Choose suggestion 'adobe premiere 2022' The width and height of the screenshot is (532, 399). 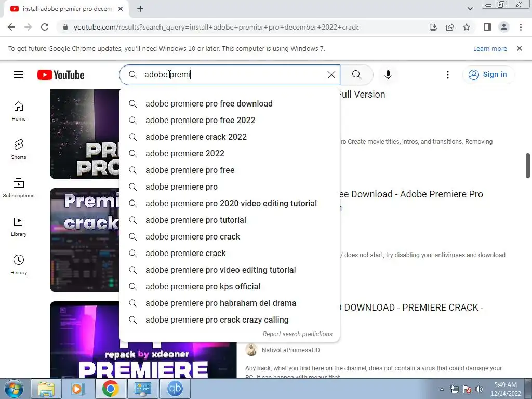tap(229, 153)
